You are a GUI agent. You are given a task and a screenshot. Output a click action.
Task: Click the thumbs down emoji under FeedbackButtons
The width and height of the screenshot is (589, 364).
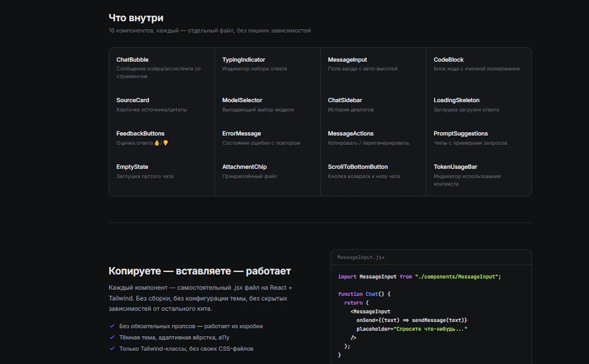pyautogui.click(x=166, y=143)
